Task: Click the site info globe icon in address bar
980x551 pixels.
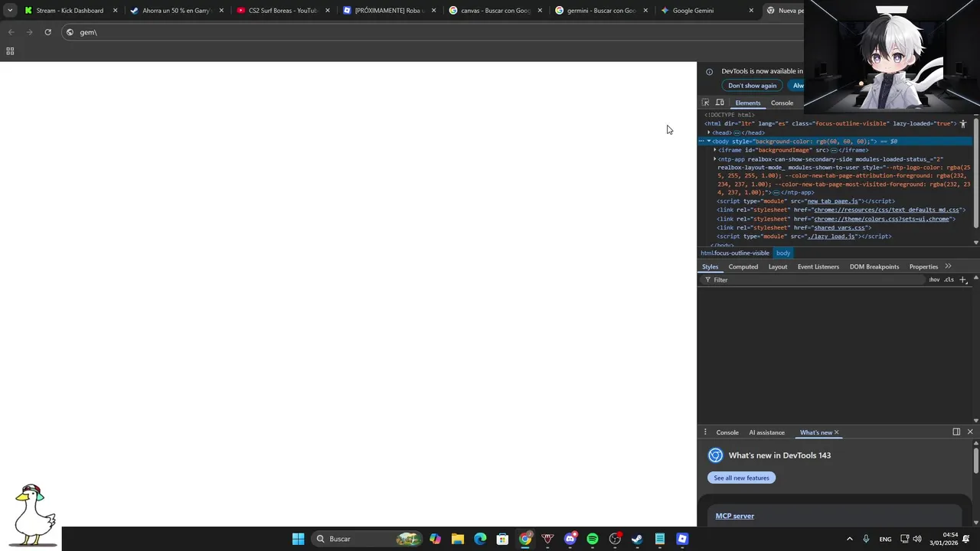Action: tap(70, 32)
